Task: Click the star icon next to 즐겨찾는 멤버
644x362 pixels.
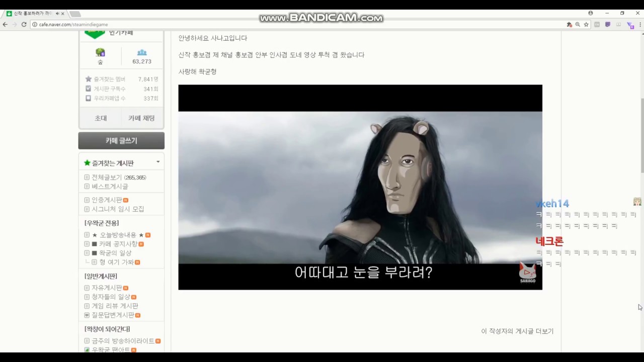Action: click(89, 79)
